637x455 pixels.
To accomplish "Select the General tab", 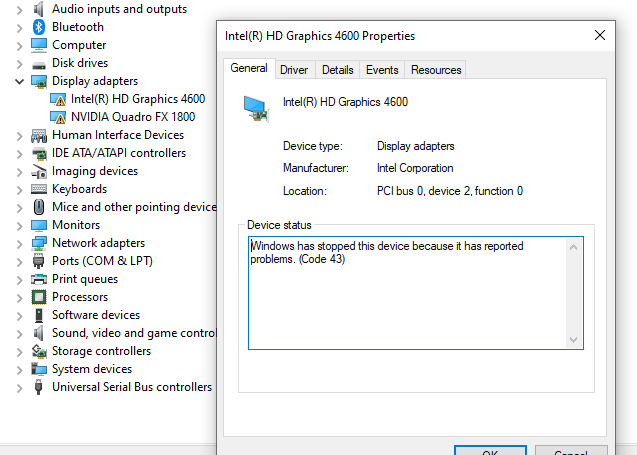I will click(x=249, y=68).
